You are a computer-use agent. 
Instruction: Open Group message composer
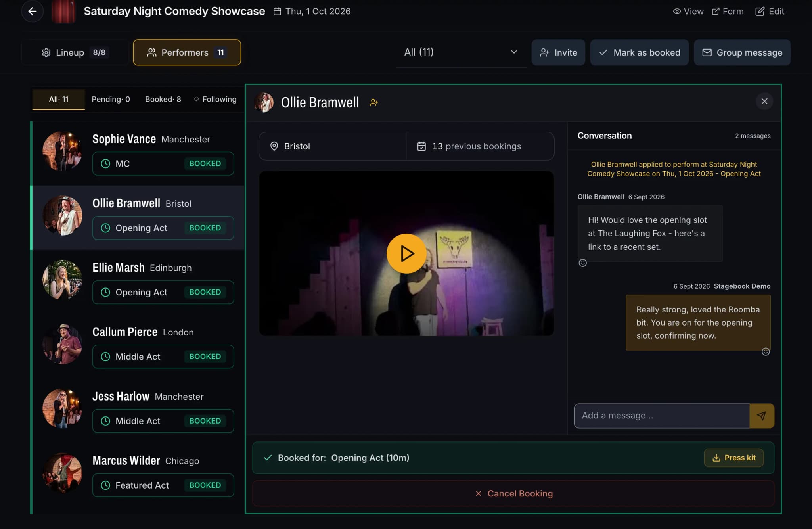[742, 52]
